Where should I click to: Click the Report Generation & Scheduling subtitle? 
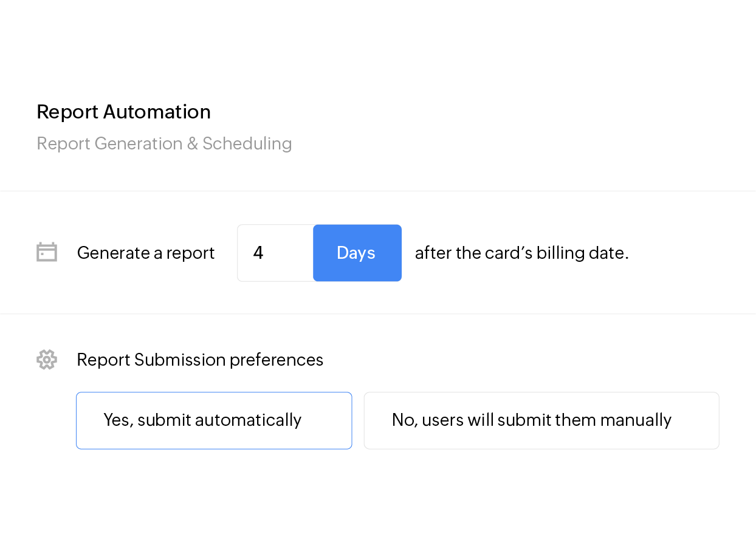(164, 143)
